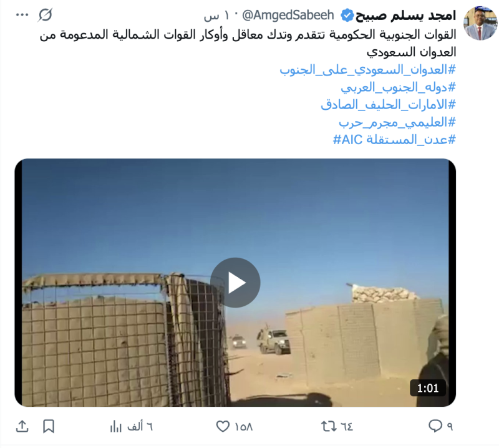Screen dimensions: 499x448
Task: Click the author display name امجد يسلم صبيح
Action: (x=405, y=15)
